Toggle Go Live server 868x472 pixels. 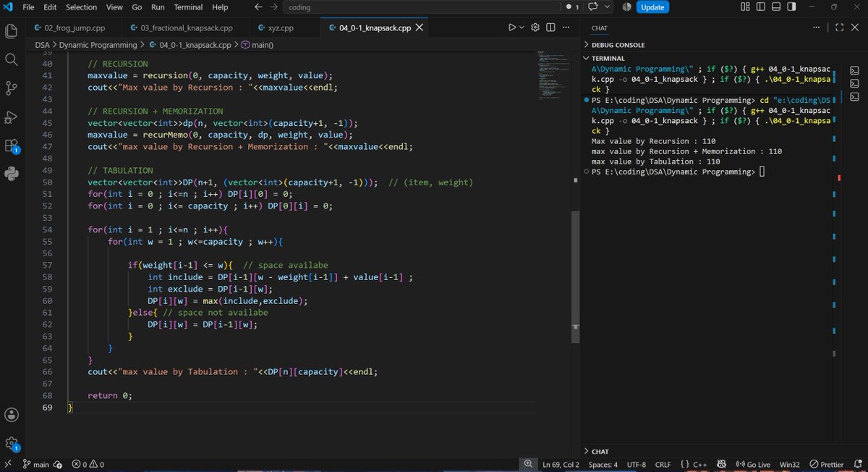[x=752, y=464]
